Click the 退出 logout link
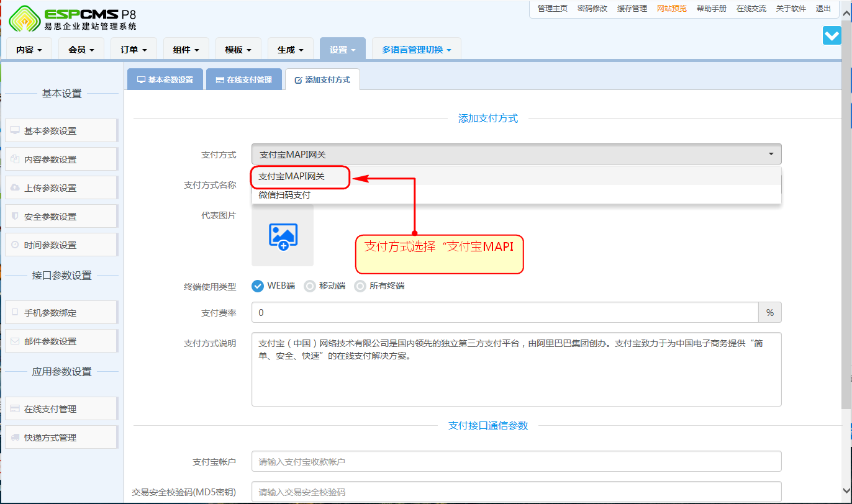 click(x=823, y=9)
